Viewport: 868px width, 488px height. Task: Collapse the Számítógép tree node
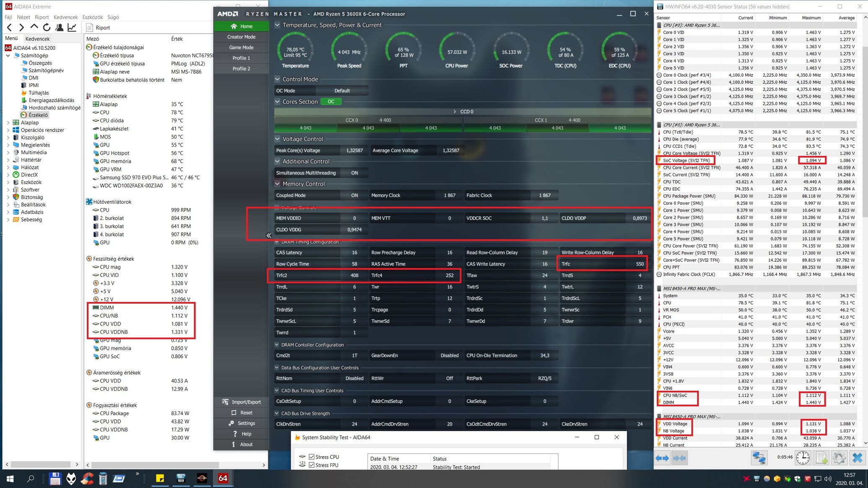8,55
